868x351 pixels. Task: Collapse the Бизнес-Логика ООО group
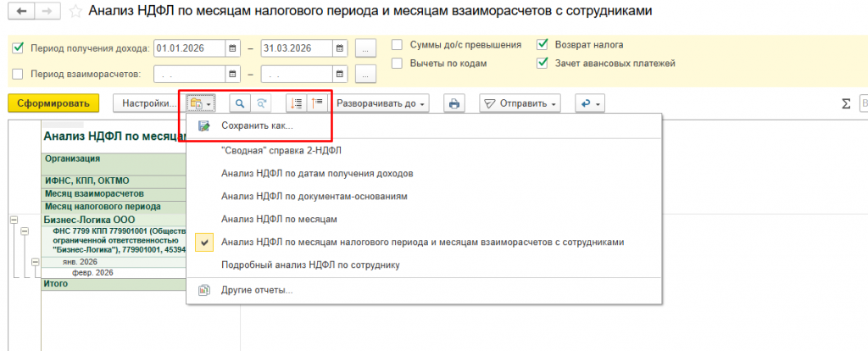[14, 220]
